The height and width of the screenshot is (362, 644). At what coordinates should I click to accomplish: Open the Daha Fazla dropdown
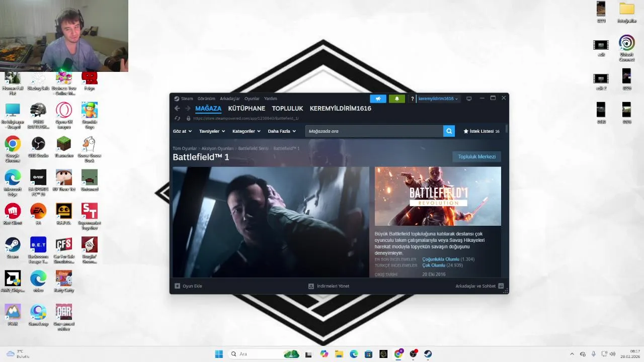(282, 131)
